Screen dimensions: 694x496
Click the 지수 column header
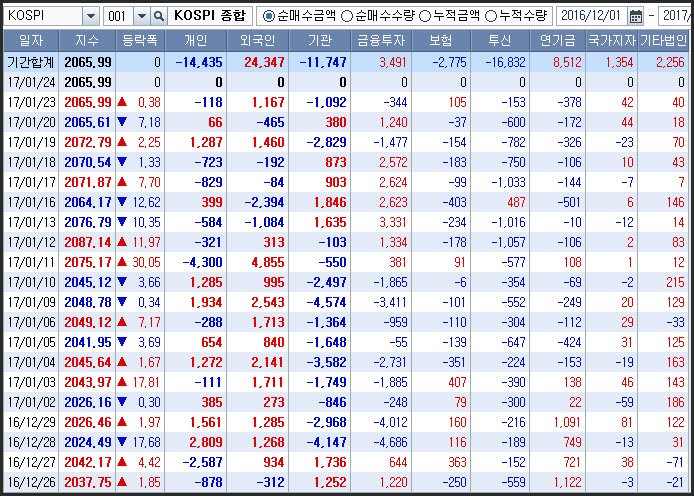[87, 41]
